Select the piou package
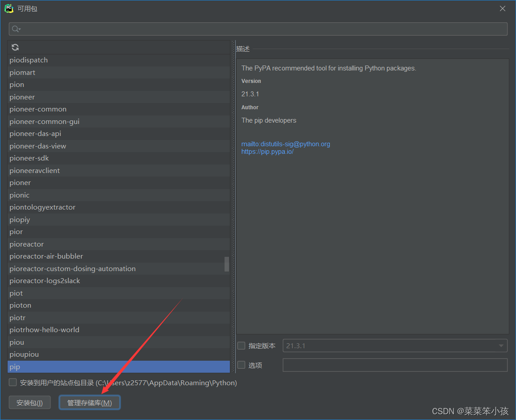516x420 pixels. 118,342
